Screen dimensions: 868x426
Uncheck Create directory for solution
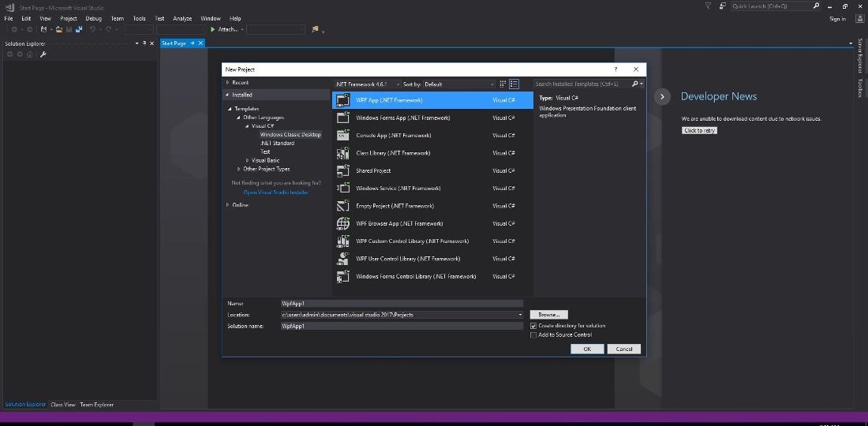533,326
